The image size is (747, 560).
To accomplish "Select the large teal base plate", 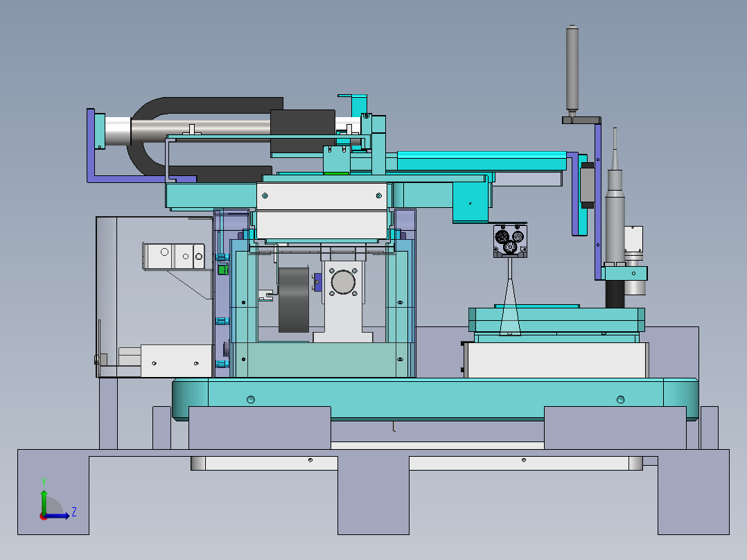I will coord(435,399).
